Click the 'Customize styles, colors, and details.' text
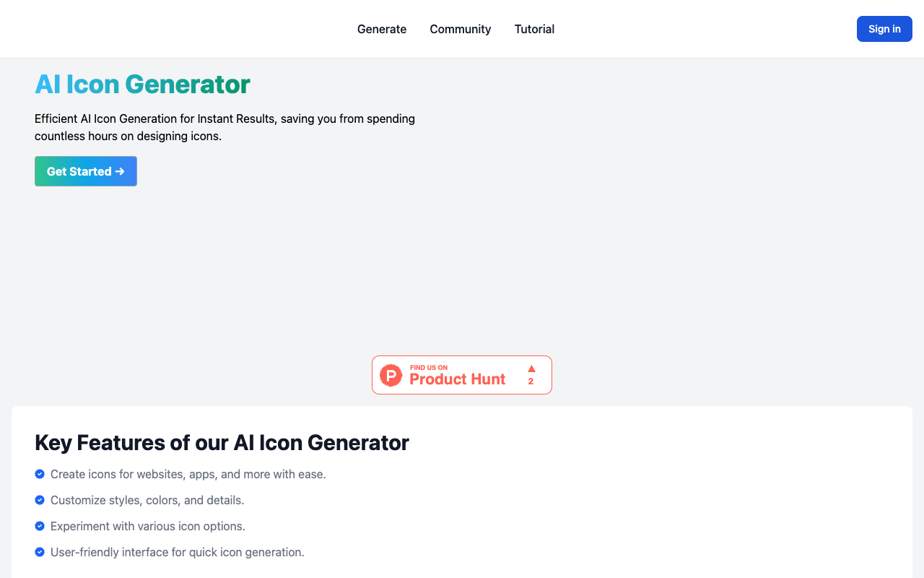Image resolution: width=924 pixels, height=578 pixels. coord(147,500)
